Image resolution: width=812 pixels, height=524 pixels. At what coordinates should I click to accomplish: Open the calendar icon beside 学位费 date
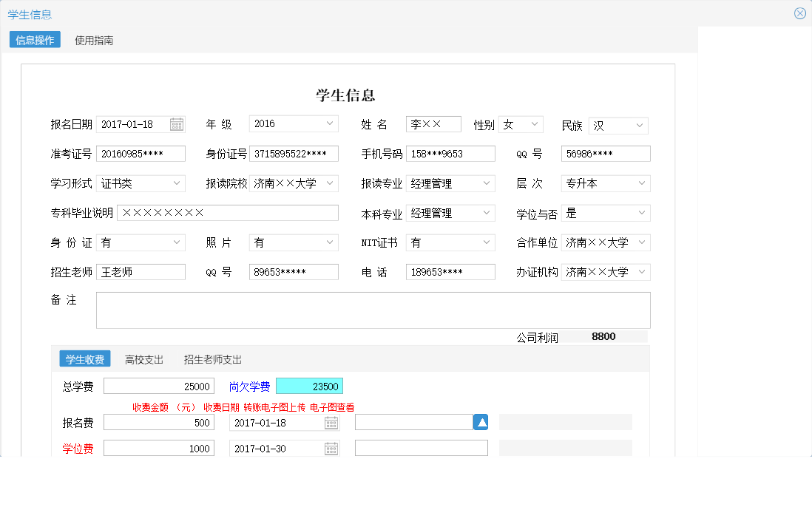(x=331, y=448)
